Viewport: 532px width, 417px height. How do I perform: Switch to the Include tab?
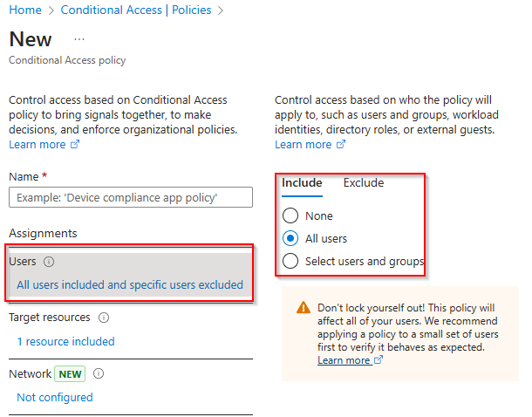(302, 183)
